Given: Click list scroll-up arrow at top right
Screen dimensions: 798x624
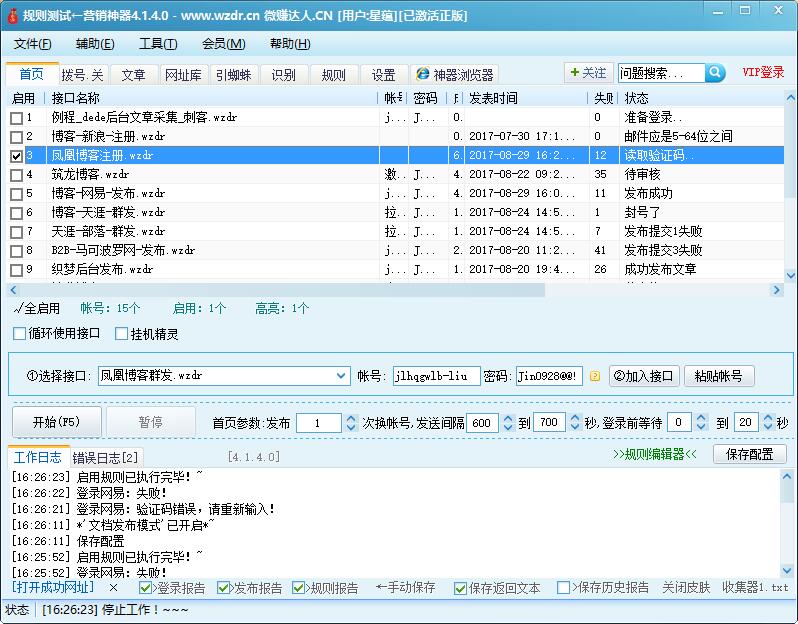Looking at the screenshot, I should point(790,97).
